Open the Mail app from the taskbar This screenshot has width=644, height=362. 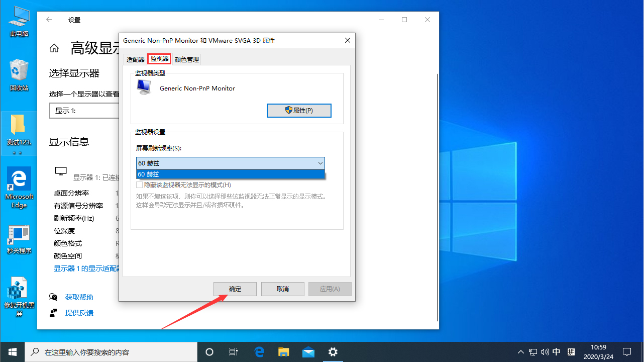click(x=308, y=352)
